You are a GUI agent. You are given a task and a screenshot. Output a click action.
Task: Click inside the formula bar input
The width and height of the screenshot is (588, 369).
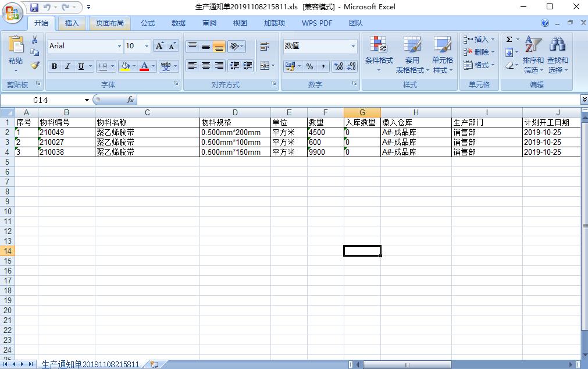click(x=349, y=100)
